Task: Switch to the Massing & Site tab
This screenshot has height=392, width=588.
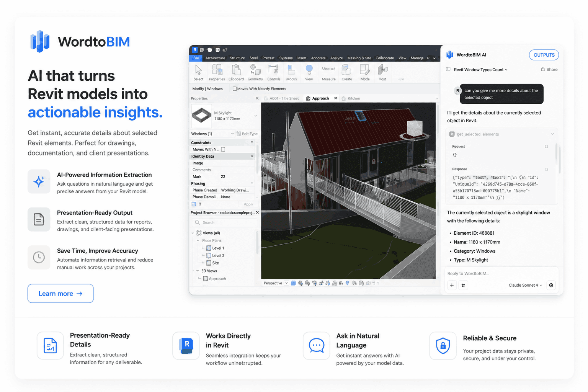Action: (x=359, y=58)
